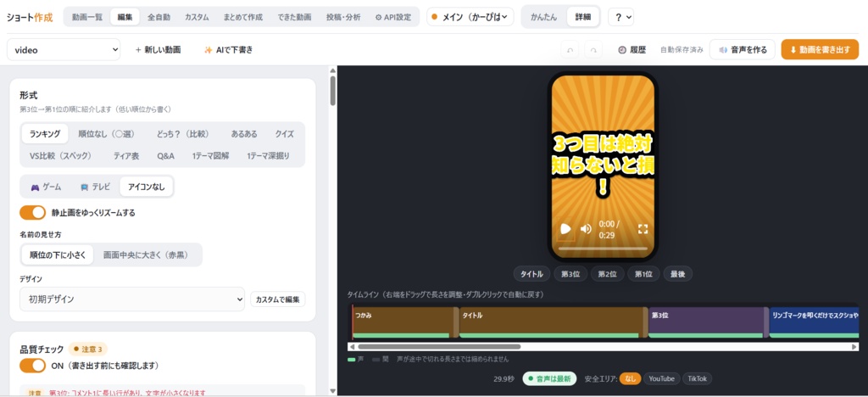868x397 pixels.
Task: Select 1テーマ図解 format
Action: [x=210, y=156]
